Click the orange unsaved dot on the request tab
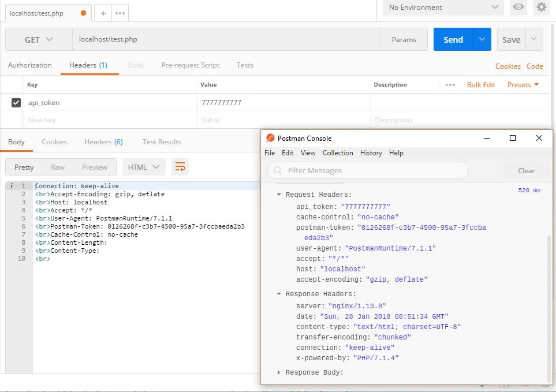Image resolution: width=556 pixels, height=392 pixels. (83, 13)
